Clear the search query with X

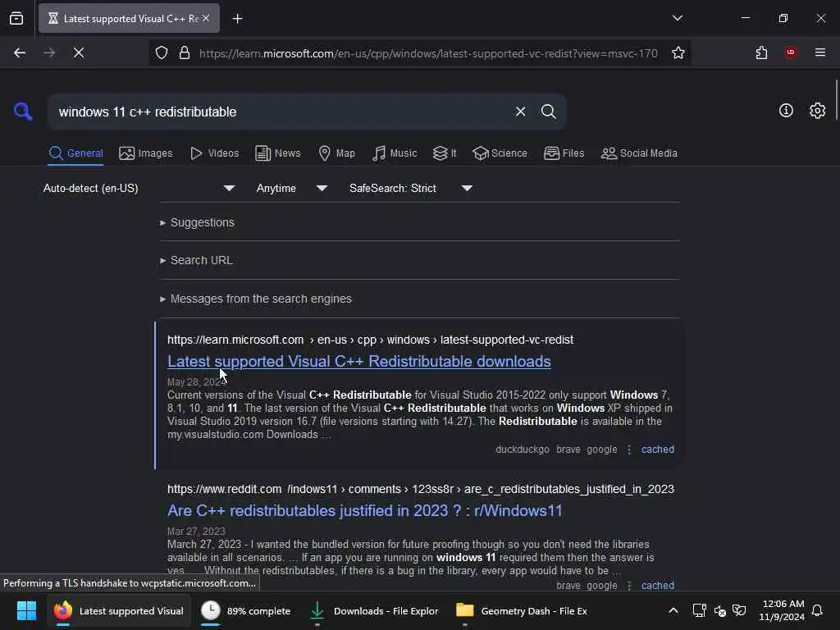520,112
